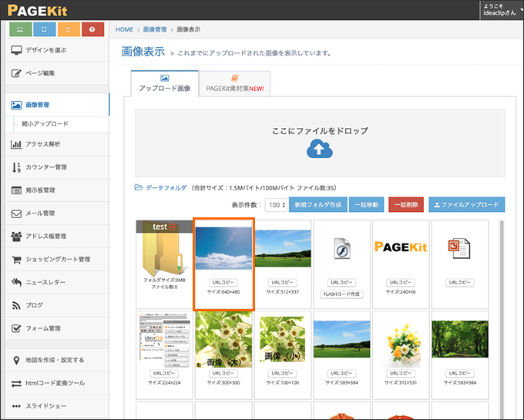Open the red help question-mark icon
Image resolution: width=524 pixels, height=420 pixels.
click(92, 29)
